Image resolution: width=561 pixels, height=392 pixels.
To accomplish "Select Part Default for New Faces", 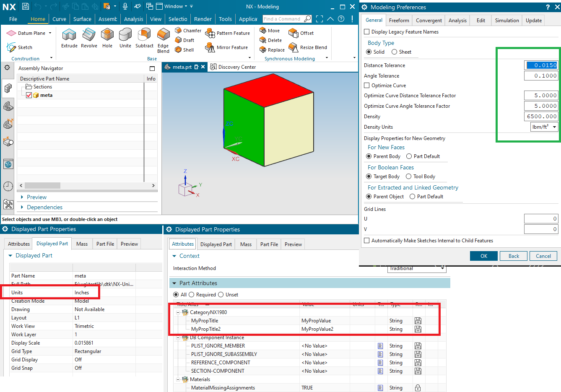I will (409, 156).
